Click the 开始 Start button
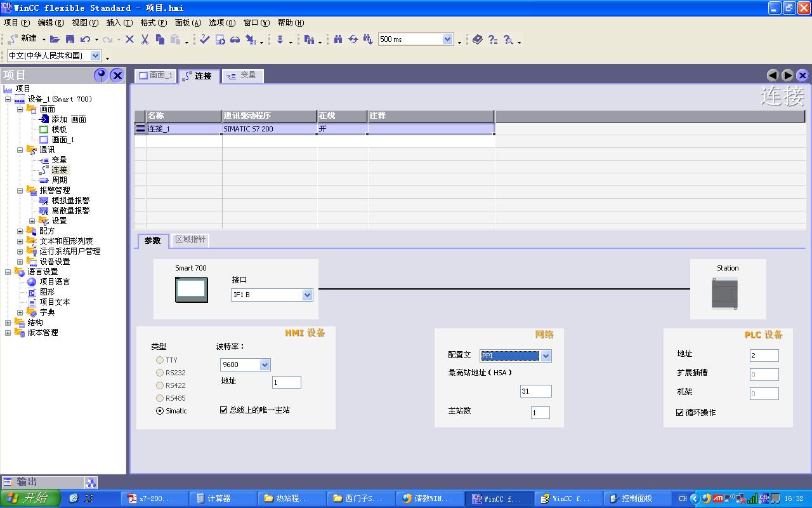Viewport: 812px width, 508px height. 30,498
